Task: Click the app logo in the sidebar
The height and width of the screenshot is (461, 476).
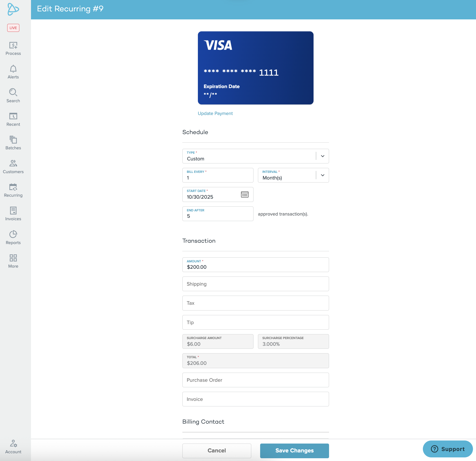Action: [13, 9]
